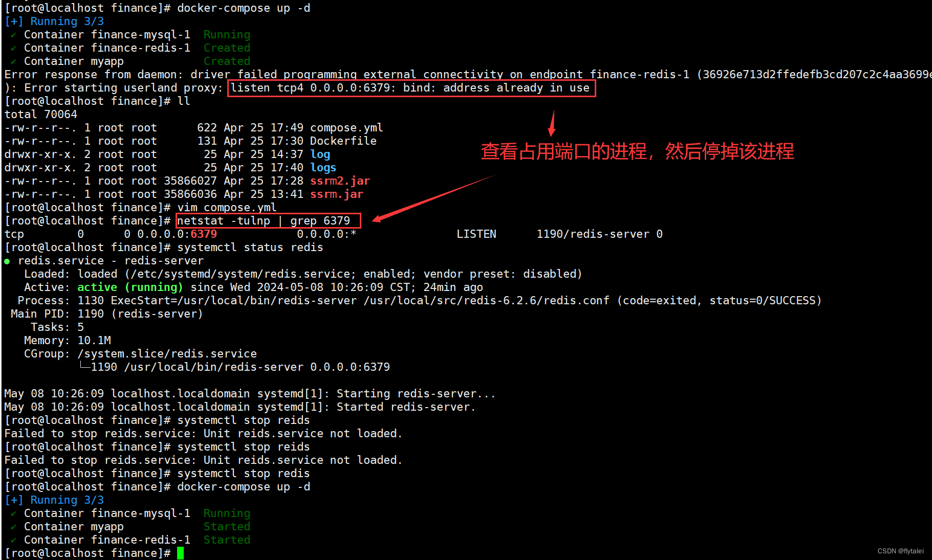The width and height of the screenshot is (932, 560).
Task: Click the 'Dockerfile' file name in the listing
Action: 343,141
